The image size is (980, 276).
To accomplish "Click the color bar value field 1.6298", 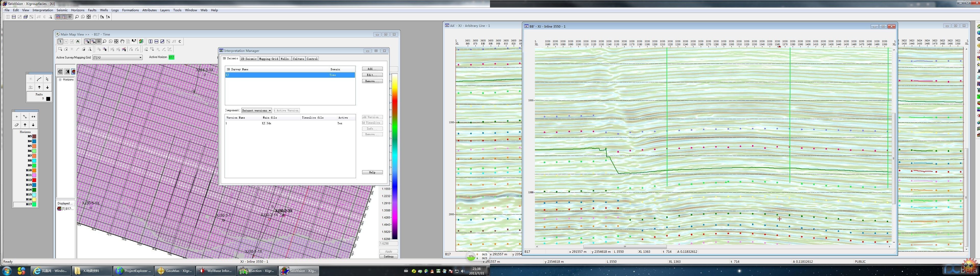I will 388,244.
